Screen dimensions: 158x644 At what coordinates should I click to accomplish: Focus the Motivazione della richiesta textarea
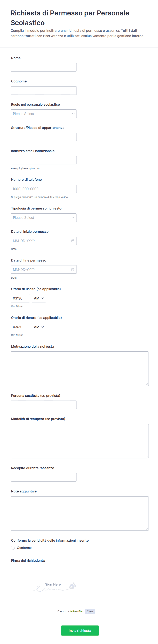(80, 369)
